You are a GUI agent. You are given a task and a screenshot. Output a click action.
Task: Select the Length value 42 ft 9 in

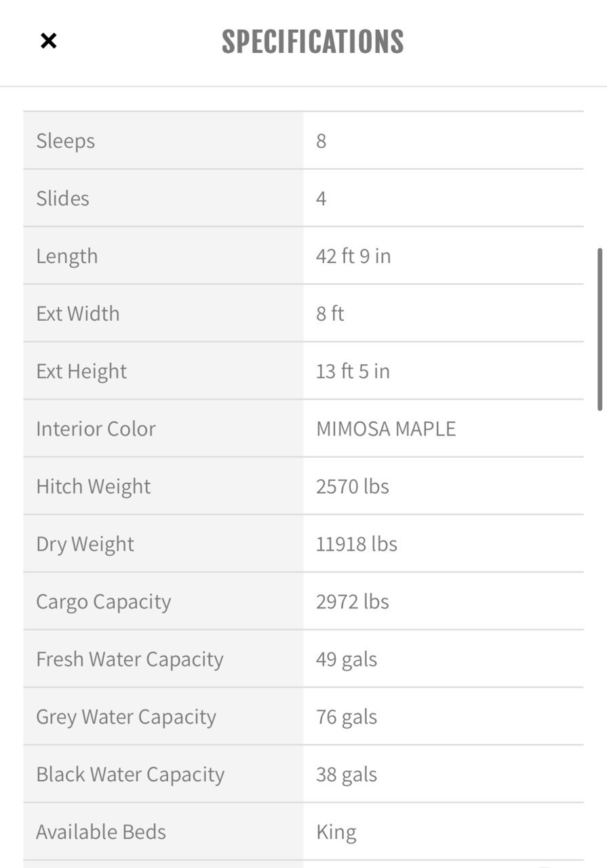tap(353, 256)
